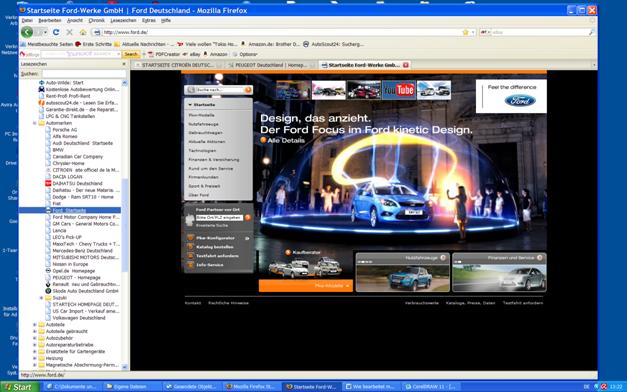The height and width of the screenshot is (392, 627).
Task: Go back with the green back arrow
Action: (x=27, y=32)
